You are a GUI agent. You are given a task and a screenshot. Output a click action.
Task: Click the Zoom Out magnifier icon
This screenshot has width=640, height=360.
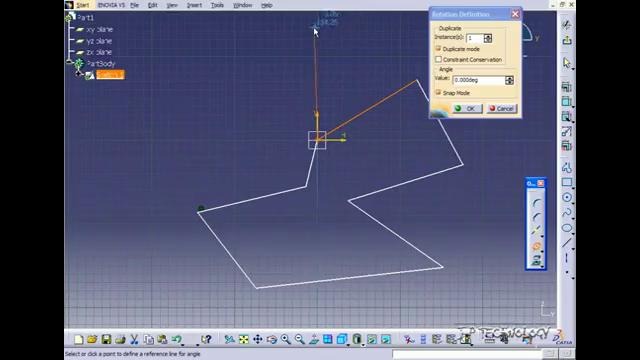click(x=300, y=339)
